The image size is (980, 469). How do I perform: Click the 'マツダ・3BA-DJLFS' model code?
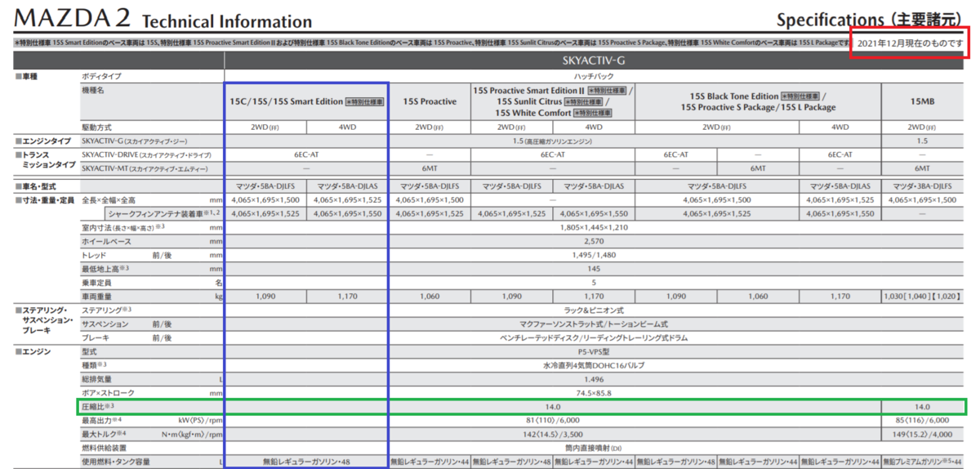point(922,186)
